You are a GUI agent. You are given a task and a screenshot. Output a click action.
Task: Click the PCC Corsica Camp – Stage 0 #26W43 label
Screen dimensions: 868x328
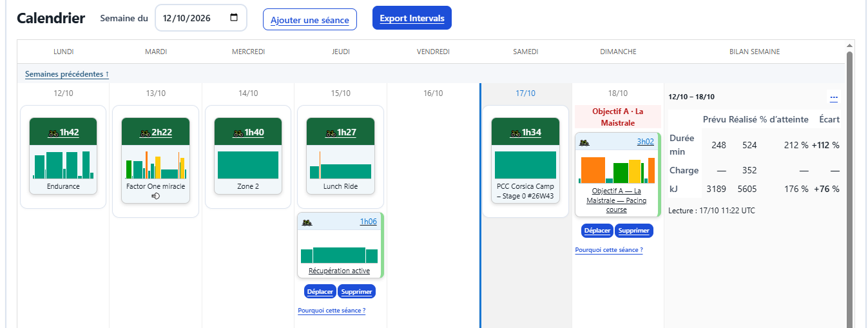(525, 191)
